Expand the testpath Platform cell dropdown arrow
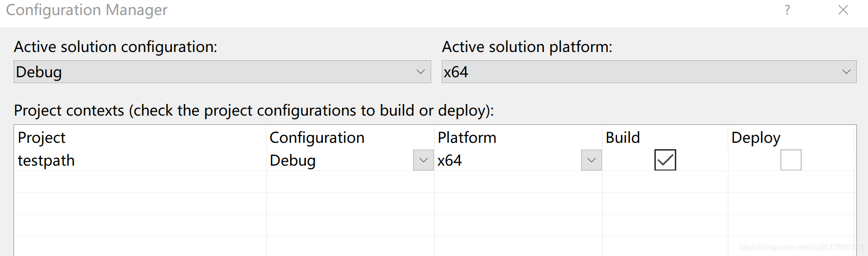This screenshot has width=868, height=256. tap(591, 160)
